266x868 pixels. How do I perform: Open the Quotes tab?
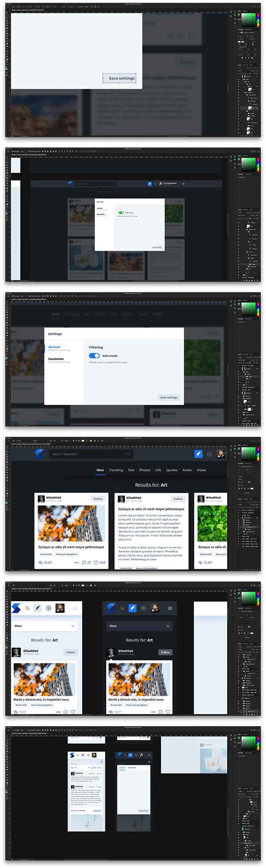[x=172, y=470]
